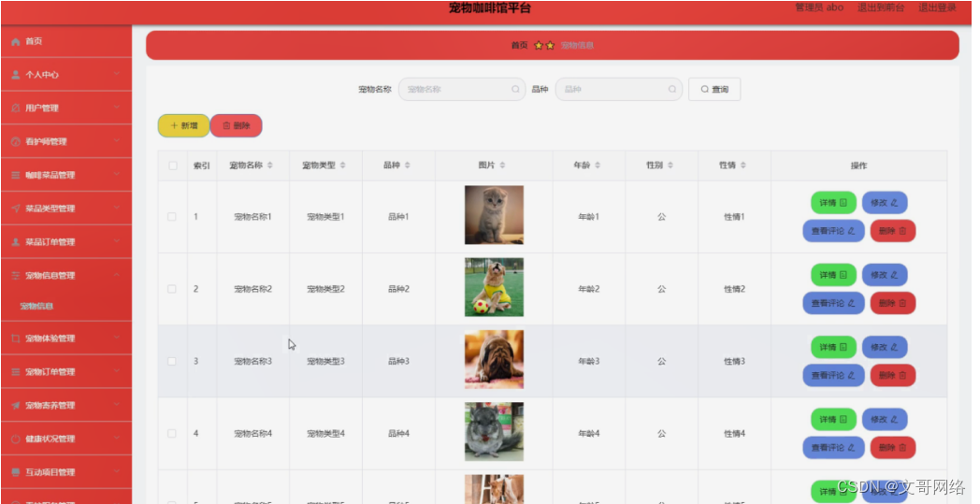This screenshot has height=504, width=980.
Task: Click 管理员 abo in top bar
Action: (x=819, y=7)
